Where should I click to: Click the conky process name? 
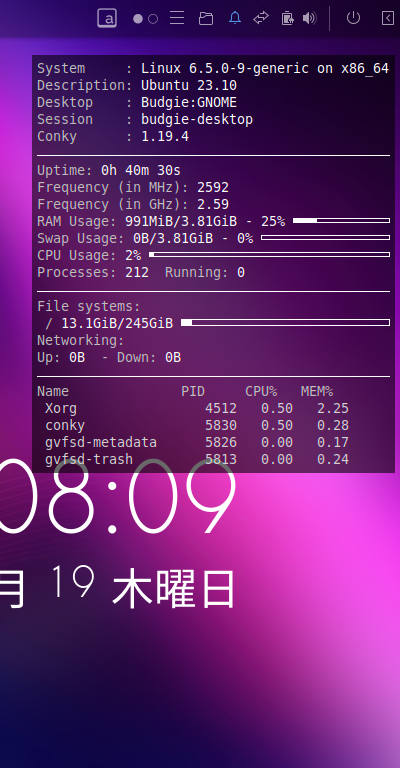65,426
